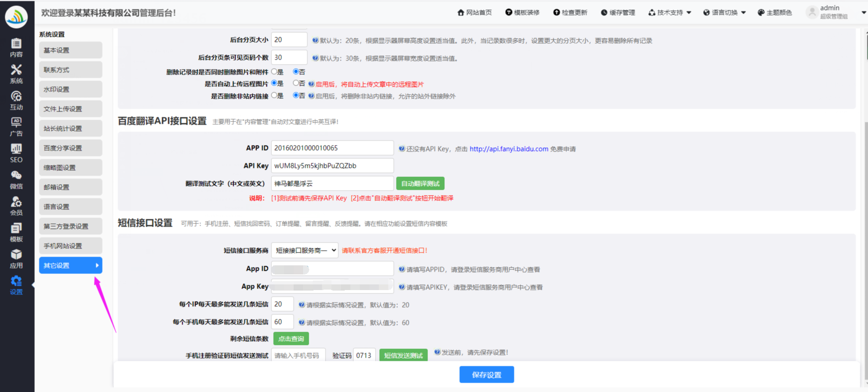The width and height of the screenshot is (868, 392).
Task: Open the 短信接口服务商 dropdown
Action: (305, 250)
